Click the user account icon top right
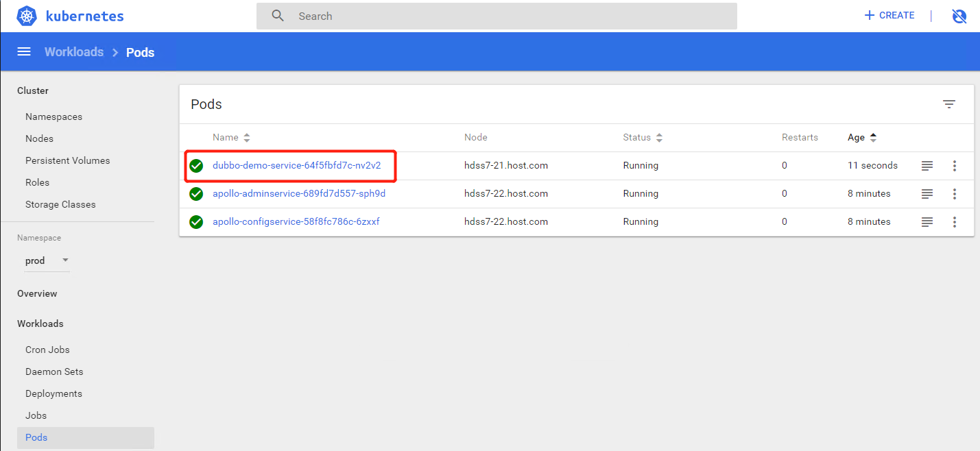 tap(959, 16)
